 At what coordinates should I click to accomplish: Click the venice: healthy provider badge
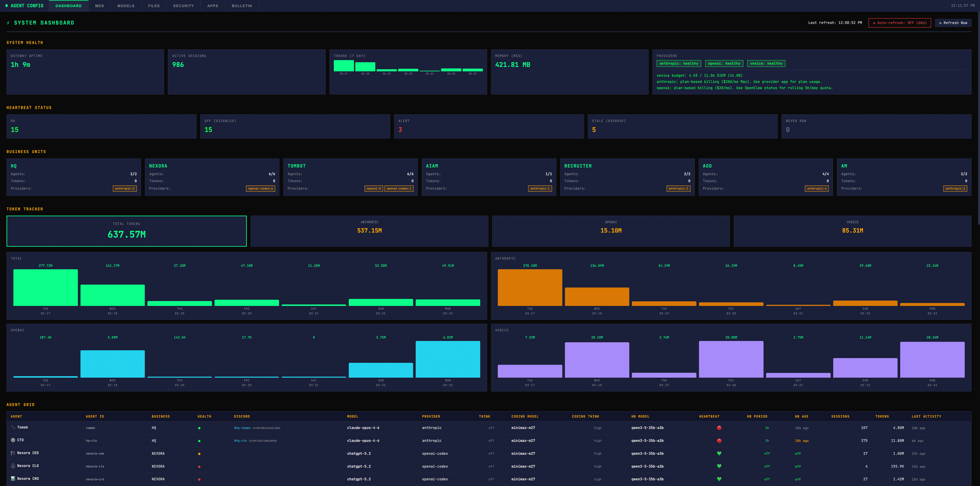[x=766, y=64]
